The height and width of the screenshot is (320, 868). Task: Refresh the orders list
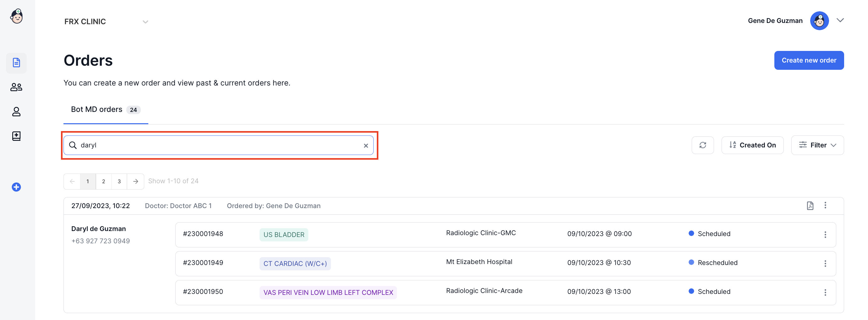(703, 145)
